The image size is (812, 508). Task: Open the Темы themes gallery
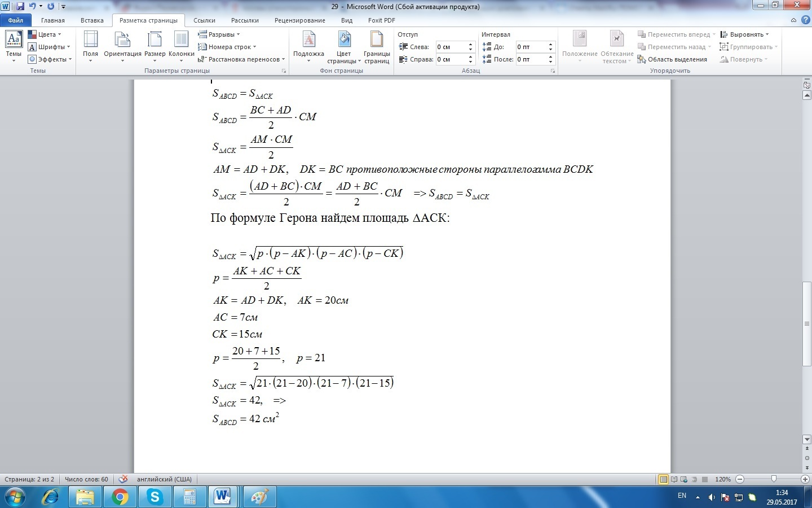[14, 46]
